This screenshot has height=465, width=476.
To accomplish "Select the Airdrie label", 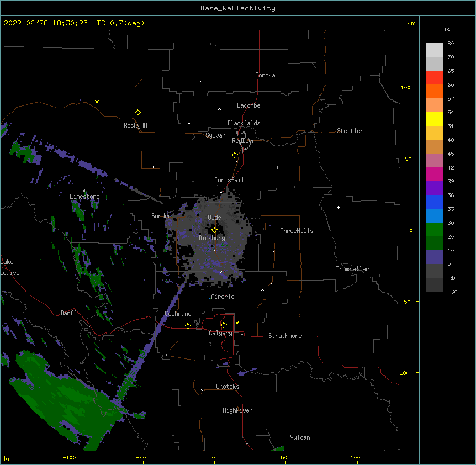I will [x=223, y=297].
